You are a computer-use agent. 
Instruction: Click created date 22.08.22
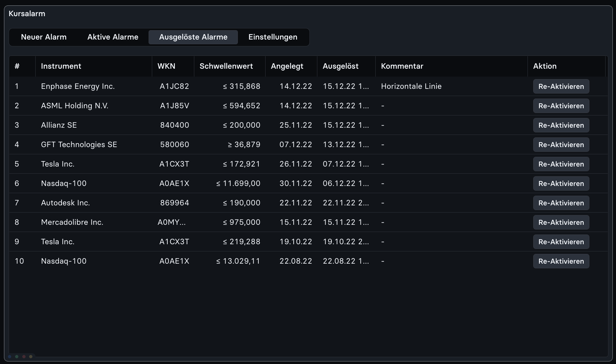[296, 261]
